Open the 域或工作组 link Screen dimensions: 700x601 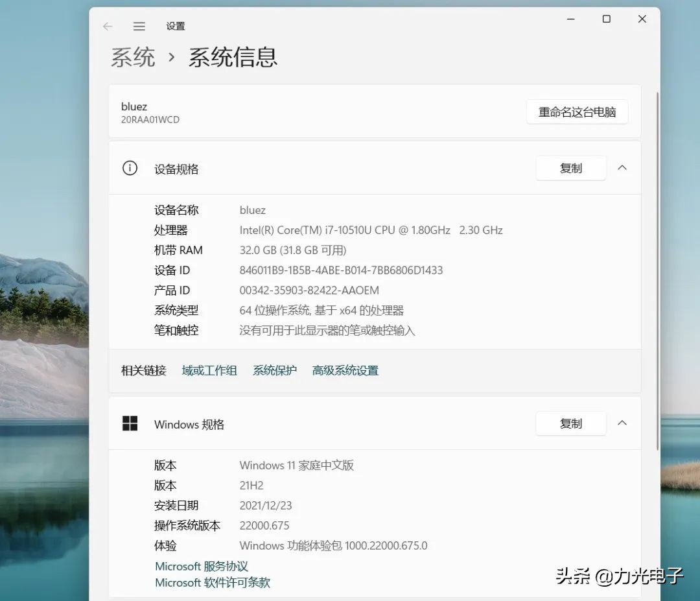pos(209,371)
